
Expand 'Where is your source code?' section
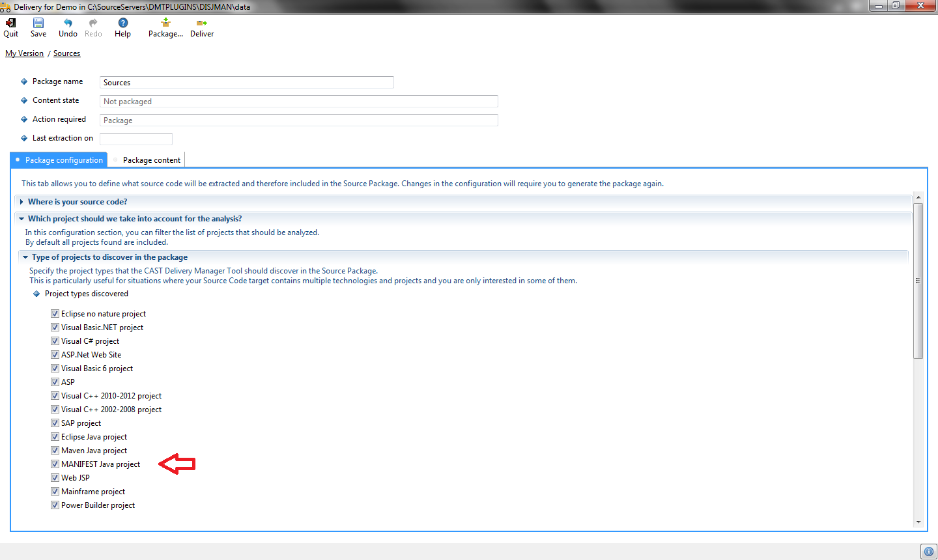point(22,202)
